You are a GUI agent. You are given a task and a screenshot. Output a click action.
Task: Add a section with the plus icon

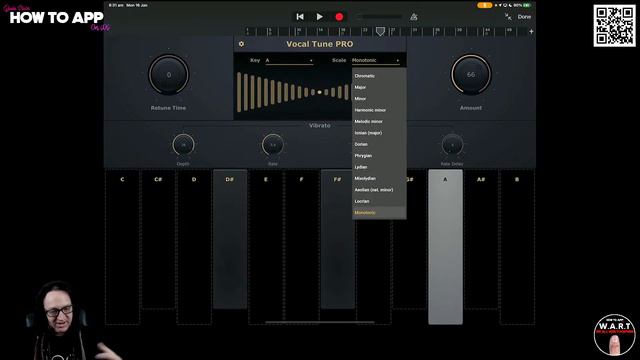(x=531, y=31)
